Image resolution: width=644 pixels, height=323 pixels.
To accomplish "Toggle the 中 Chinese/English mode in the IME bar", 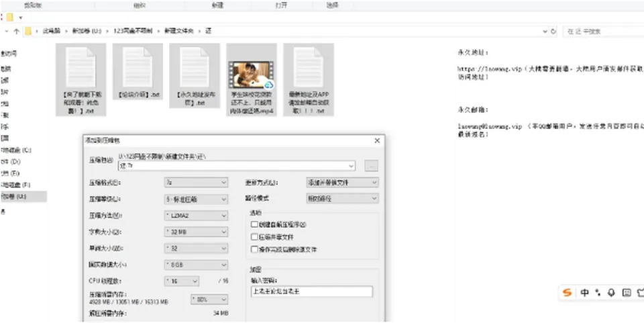I will point(585,293).
